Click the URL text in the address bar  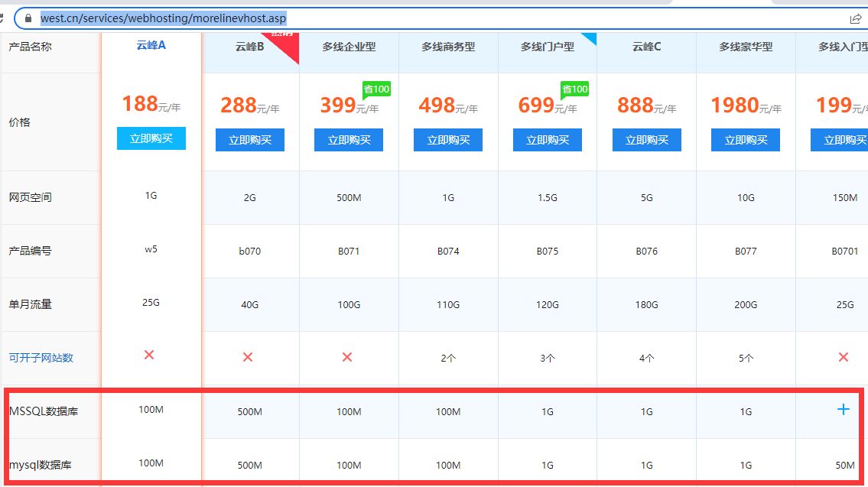pyautogui.click(x=163, y=18)
